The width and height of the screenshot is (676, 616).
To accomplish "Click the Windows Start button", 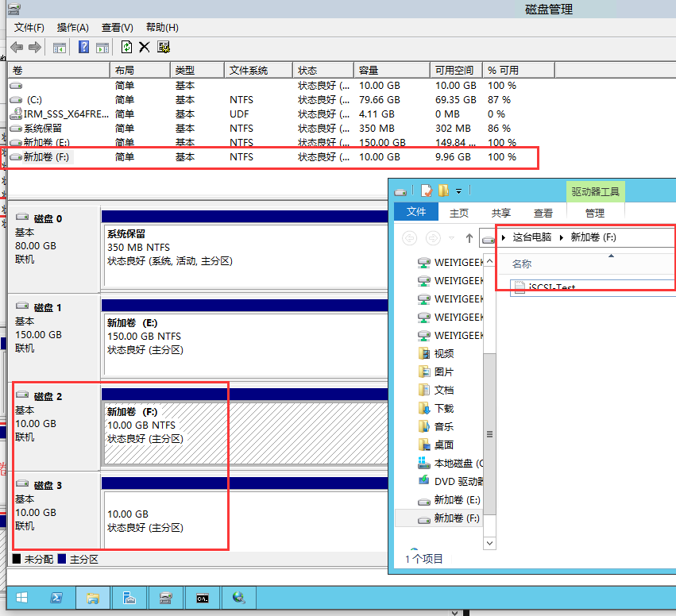I will click(x=21, y=598).
